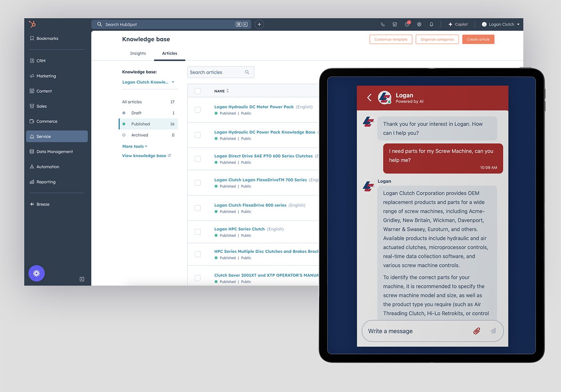Screen dimensions: 561x392
Task: Click the purple Breeze assistant button
Action: [x=36, y=273]
